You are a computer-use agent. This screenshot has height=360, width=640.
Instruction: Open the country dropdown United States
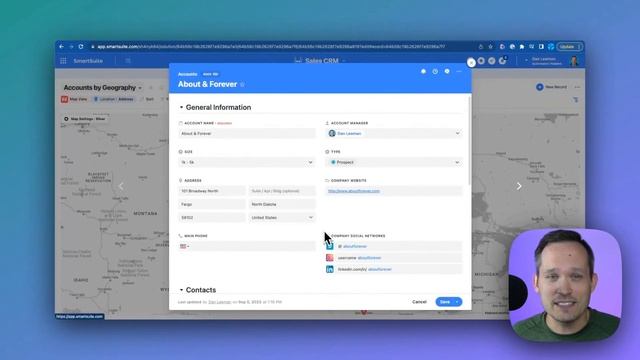[x=282, y=218]
